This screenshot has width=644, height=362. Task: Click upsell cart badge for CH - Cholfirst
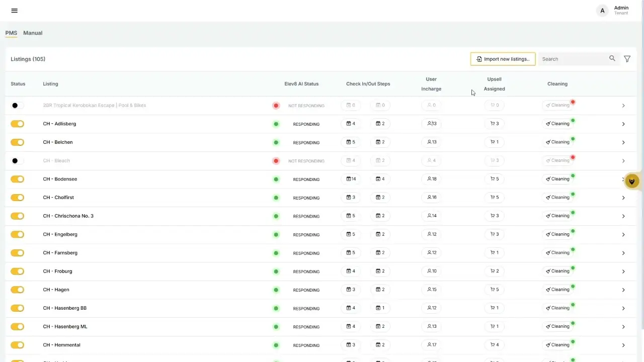[495, 198]
